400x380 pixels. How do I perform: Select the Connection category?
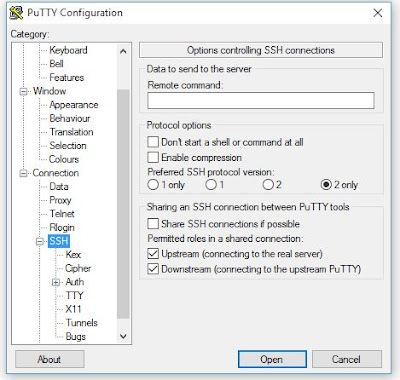(x=56, y=173)
